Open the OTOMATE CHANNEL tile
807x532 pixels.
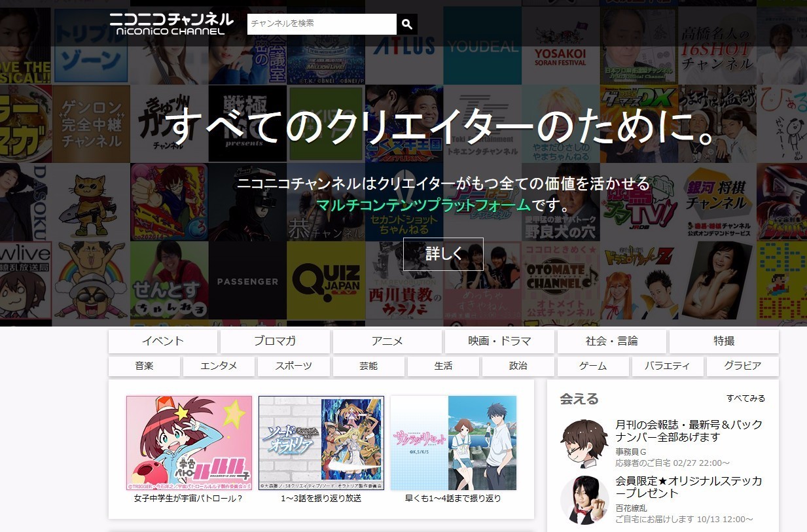pos(561,281)
